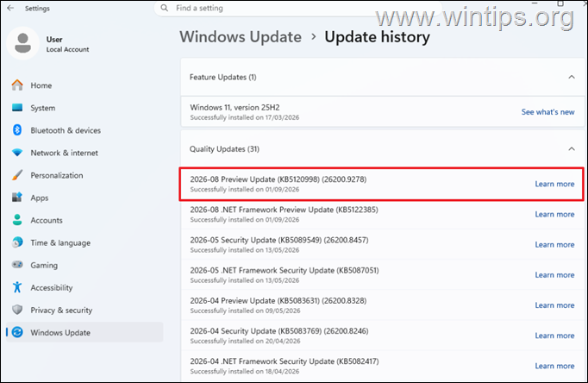This screenshot has width=588, height=383.
Task: Open the Apps section
Action: pos(84,198)
